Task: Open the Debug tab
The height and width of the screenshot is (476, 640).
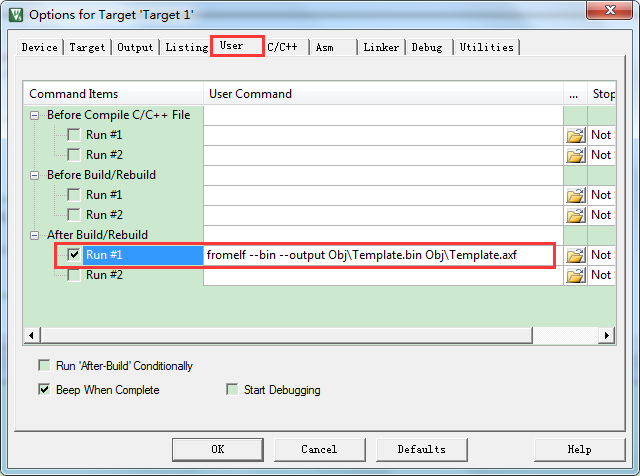Action: point(427,47)
